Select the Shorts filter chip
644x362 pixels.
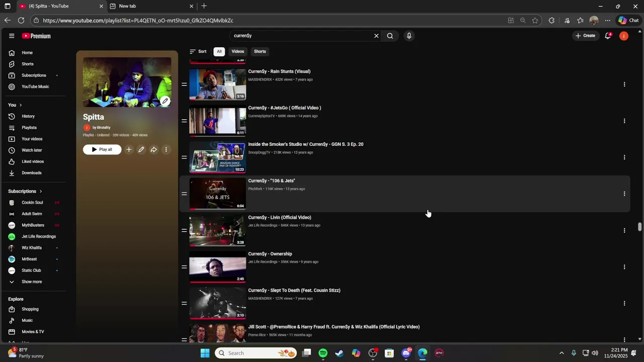(260, 51)
